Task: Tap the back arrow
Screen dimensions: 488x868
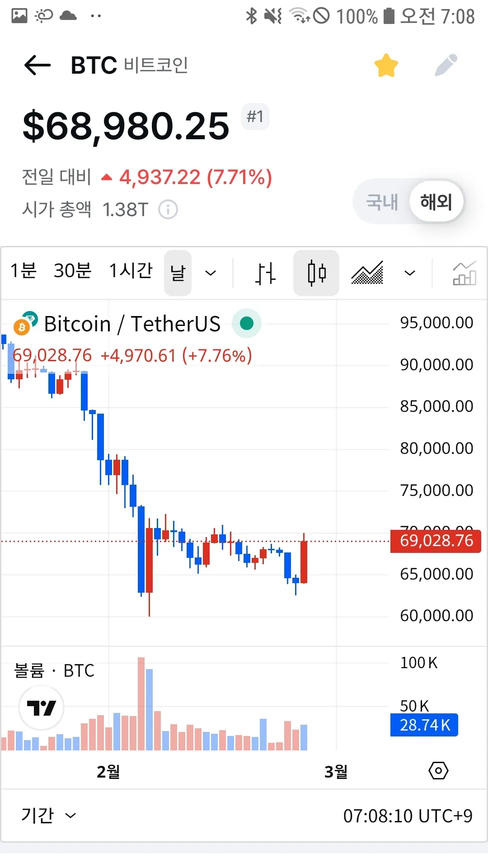Action: [38, 66]
